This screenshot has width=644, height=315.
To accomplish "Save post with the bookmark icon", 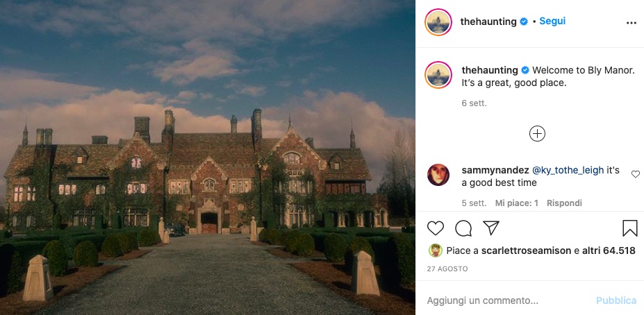I will 629,228.
